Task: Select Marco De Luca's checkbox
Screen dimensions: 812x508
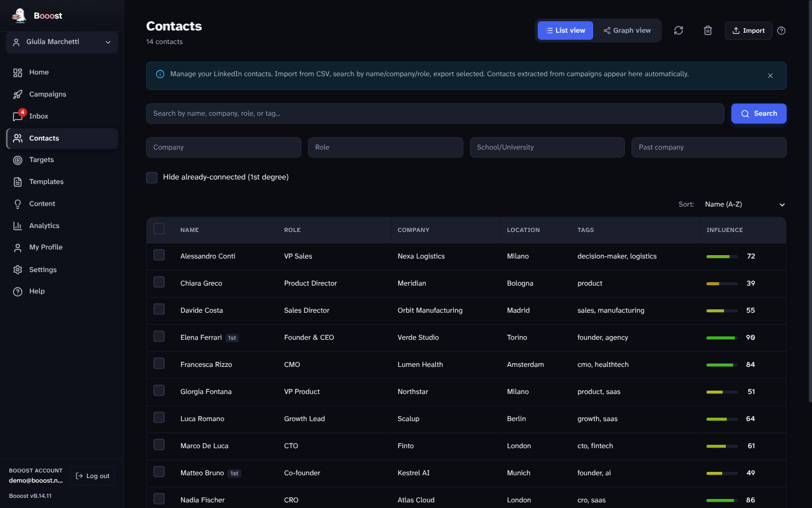Action: [159, 445]
